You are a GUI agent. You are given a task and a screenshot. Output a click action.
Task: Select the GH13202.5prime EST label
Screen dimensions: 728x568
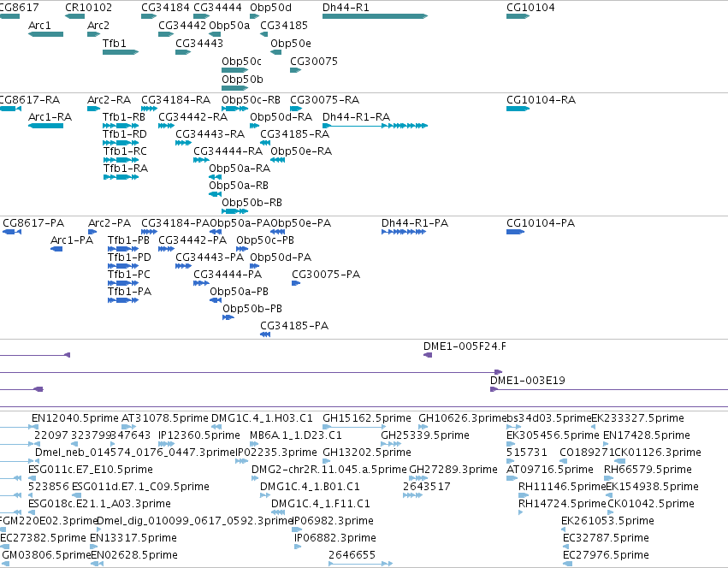pos(367,453)
